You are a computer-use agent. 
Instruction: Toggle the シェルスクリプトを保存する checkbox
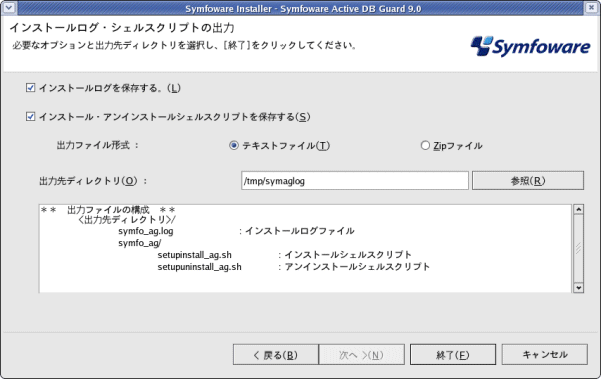tap(30, 116)
